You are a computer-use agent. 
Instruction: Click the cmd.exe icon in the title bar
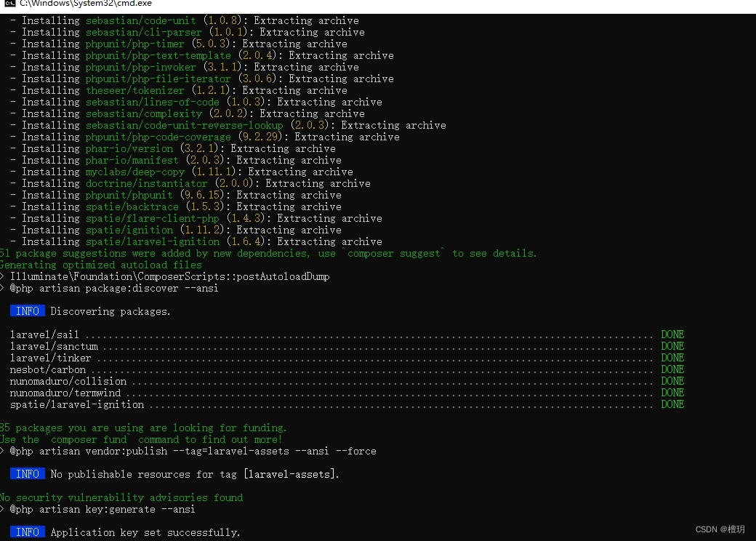8,4
